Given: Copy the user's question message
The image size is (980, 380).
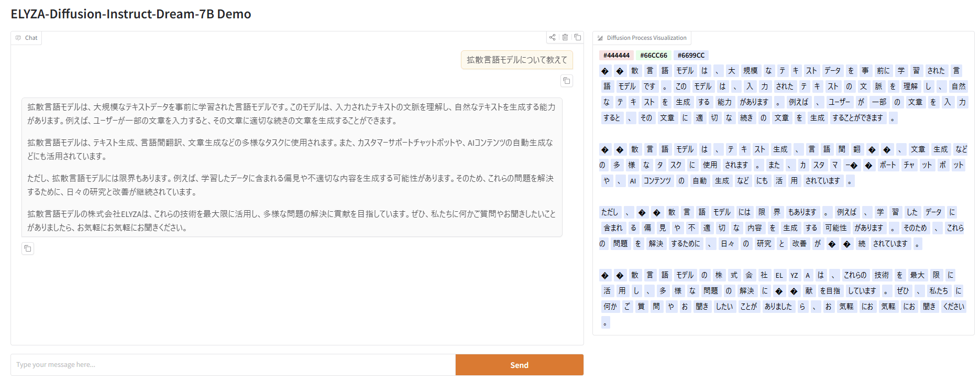Looking at the screenshot, I should (x=566, y=81).
